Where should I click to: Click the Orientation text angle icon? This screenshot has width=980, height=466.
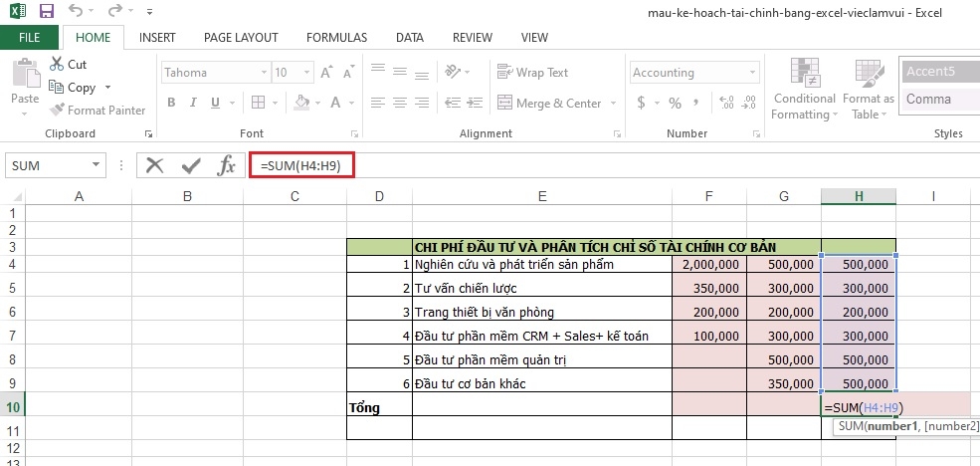(x=453, y=72)
